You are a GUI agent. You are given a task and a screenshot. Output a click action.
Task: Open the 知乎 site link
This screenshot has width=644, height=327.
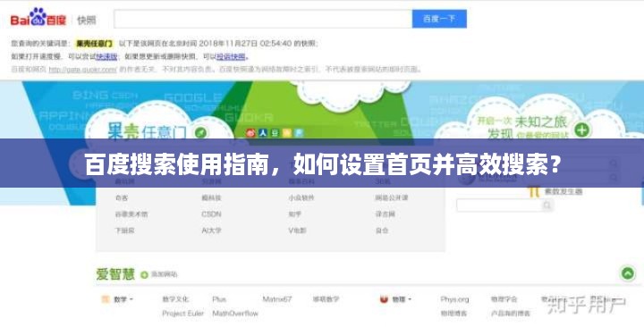click(x=295, y=214)
